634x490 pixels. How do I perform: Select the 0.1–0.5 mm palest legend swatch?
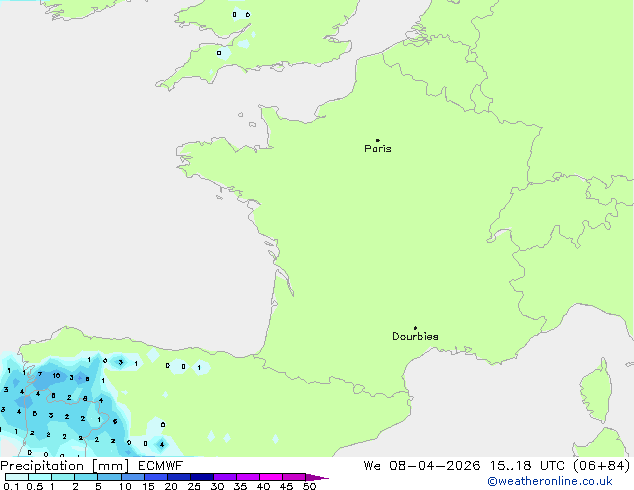[17, 477]
